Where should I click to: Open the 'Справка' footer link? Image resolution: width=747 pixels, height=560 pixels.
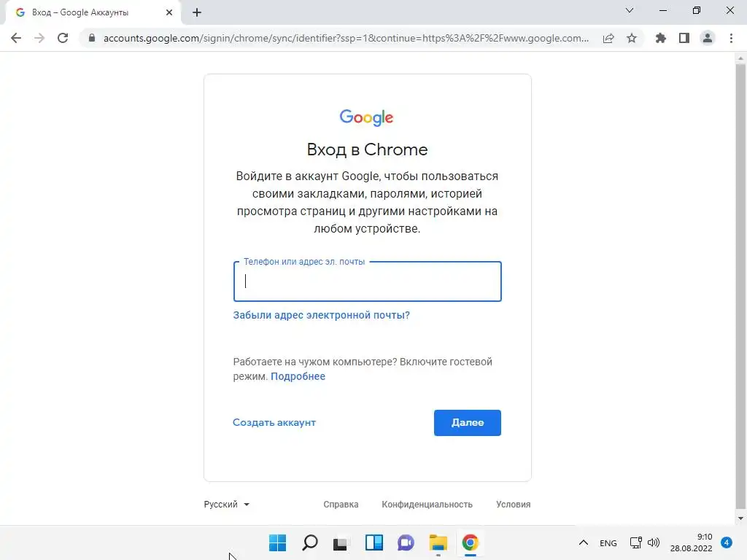(x=341, y=505)
